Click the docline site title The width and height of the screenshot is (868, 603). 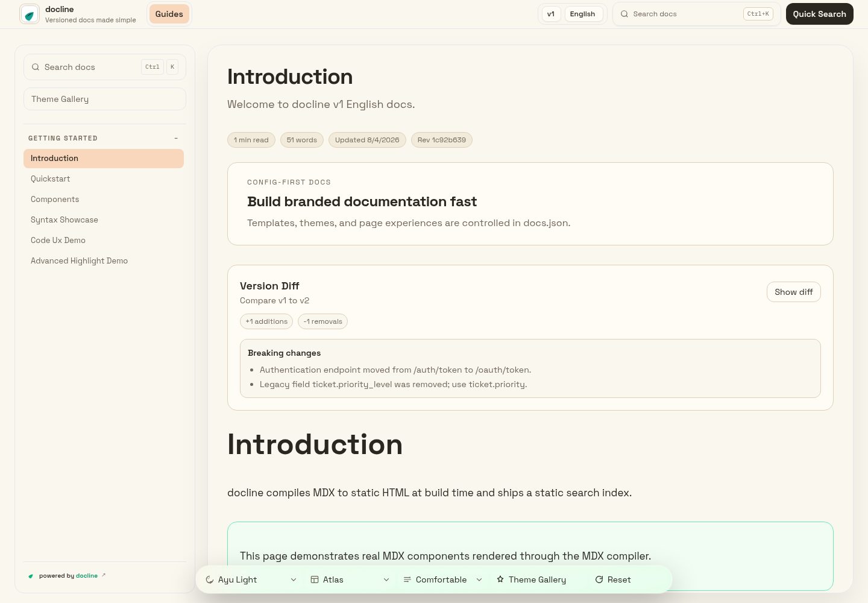point(60,9)
